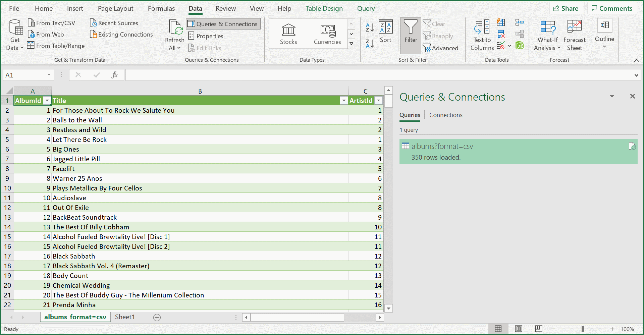Open the Comments button

pos(612,8)
